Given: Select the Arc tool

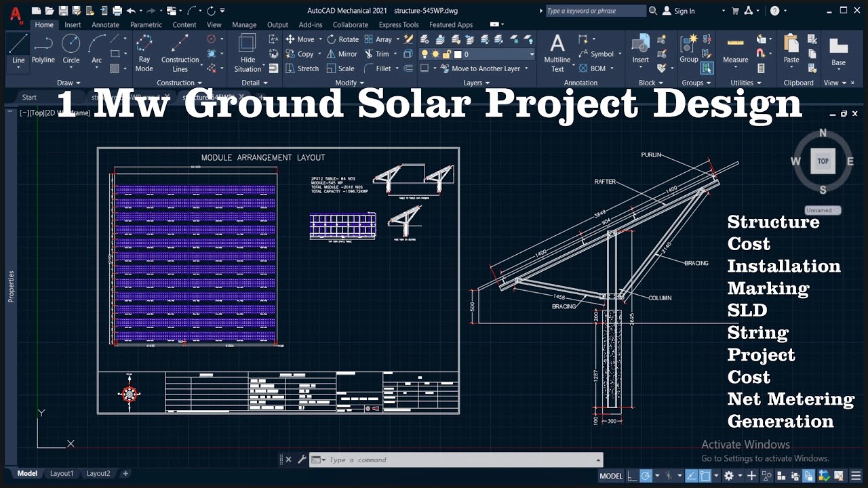Looking at the screenshot, I should 97,49.
